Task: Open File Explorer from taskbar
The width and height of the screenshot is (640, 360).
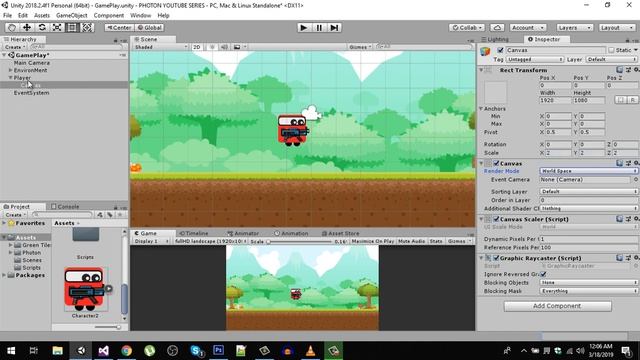Action: click(x=58, y=351)
